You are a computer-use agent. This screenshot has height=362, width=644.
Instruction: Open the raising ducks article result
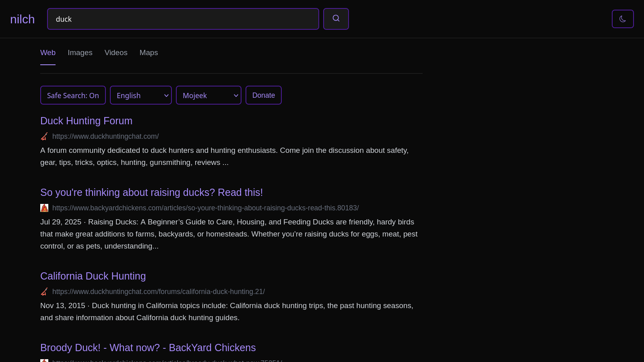[x=151, y=193]
